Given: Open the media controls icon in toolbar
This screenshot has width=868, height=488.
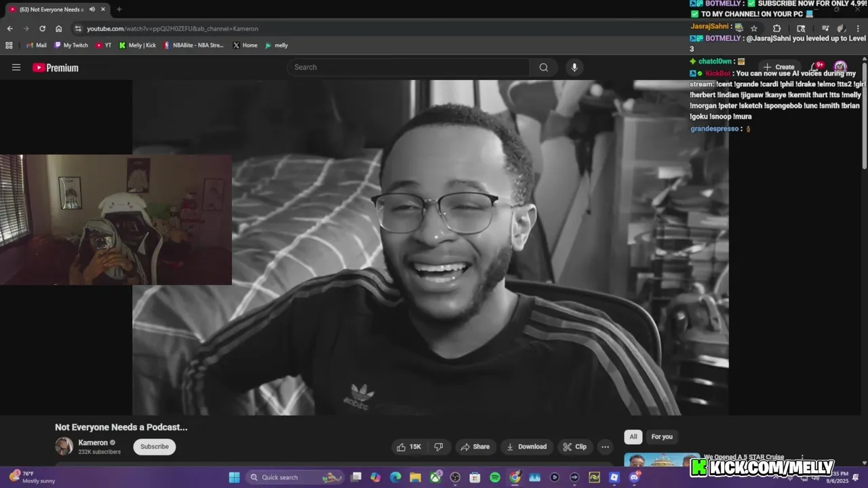Looking at the screenshot, I should click(825, 28).
